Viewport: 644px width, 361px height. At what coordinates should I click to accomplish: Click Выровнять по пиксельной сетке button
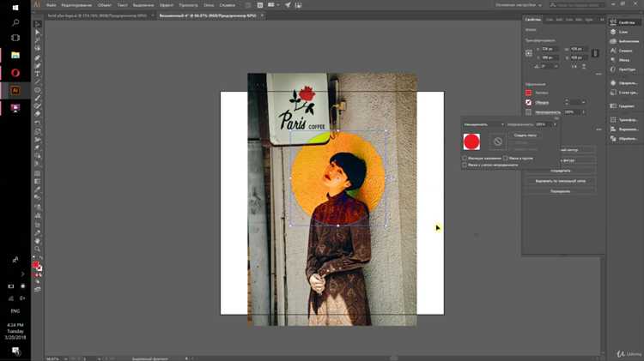pos(560,181)
